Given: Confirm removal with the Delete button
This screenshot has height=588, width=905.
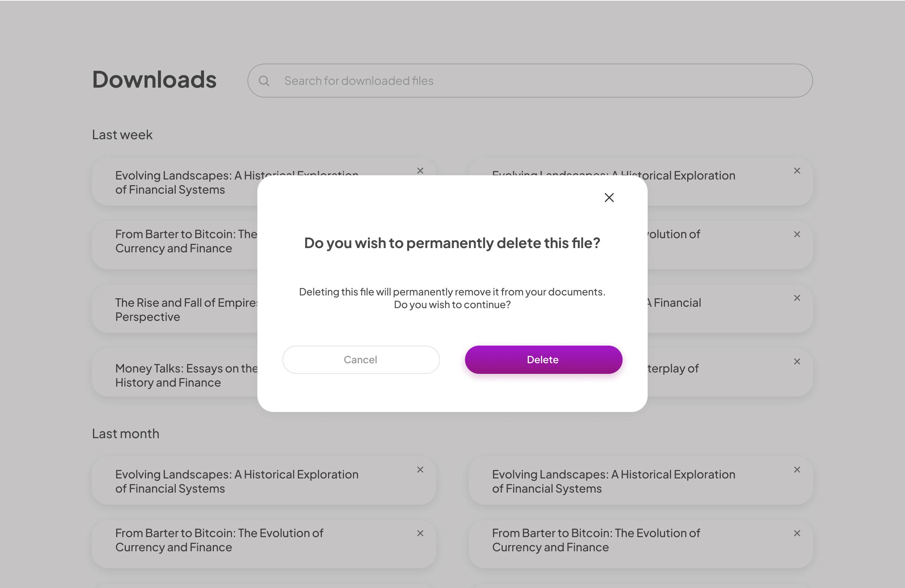Looking at the screenshot, I should [543, 360].
